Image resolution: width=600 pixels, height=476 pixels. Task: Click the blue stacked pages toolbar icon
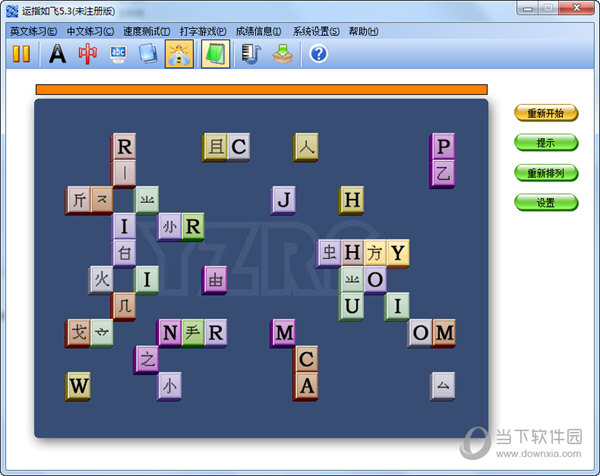coord(148,54)
